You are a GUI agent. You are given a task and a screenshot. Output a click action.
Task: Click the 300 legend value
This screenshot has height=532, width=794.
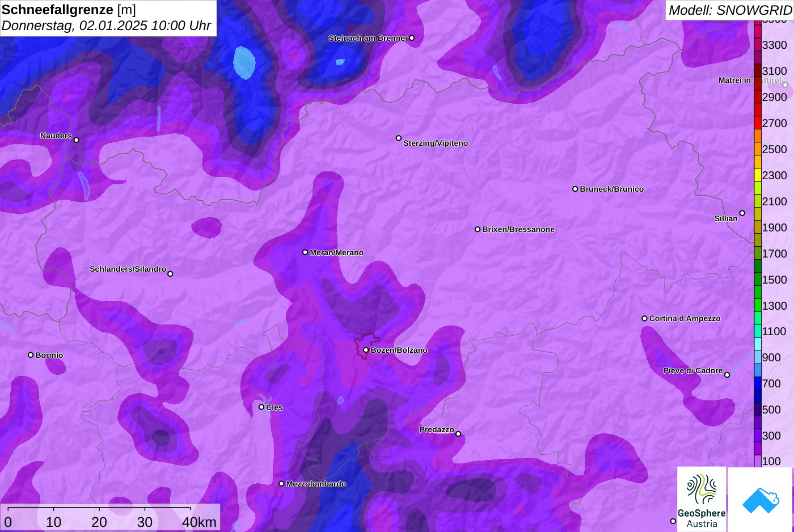pyautogui.click(x=771, y=436)
